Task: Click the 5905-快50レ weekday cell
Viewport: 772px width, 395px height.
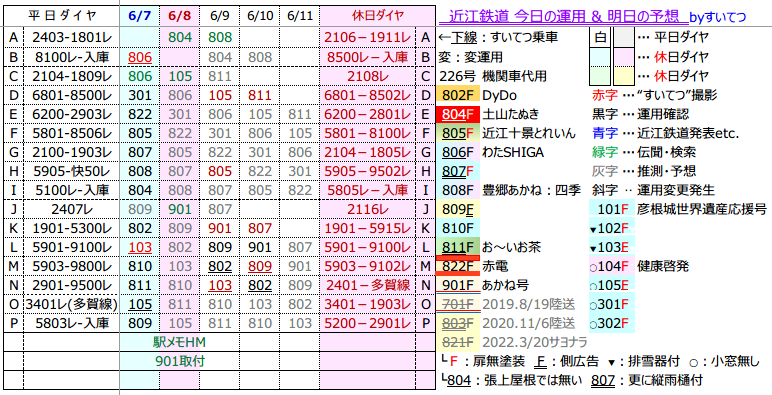Action: pos(71,171)
